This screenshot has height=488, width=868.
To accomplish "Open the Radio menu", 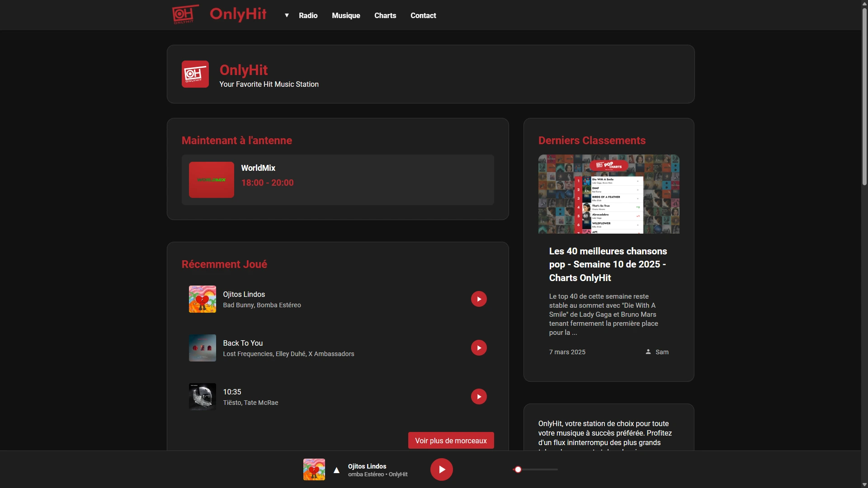I will (308, 15).
